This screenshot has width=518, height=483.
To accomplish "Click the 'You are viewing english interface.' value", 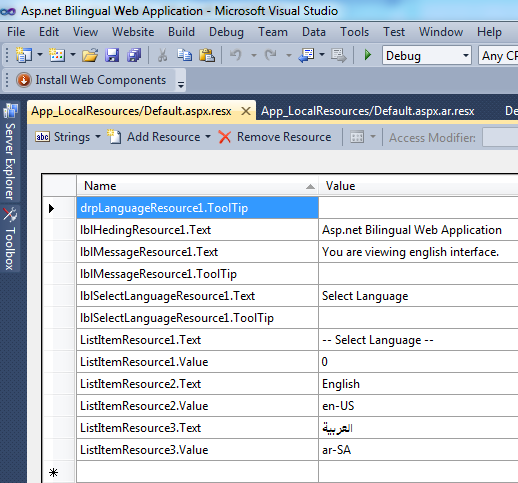I will (x=418, y=252).
